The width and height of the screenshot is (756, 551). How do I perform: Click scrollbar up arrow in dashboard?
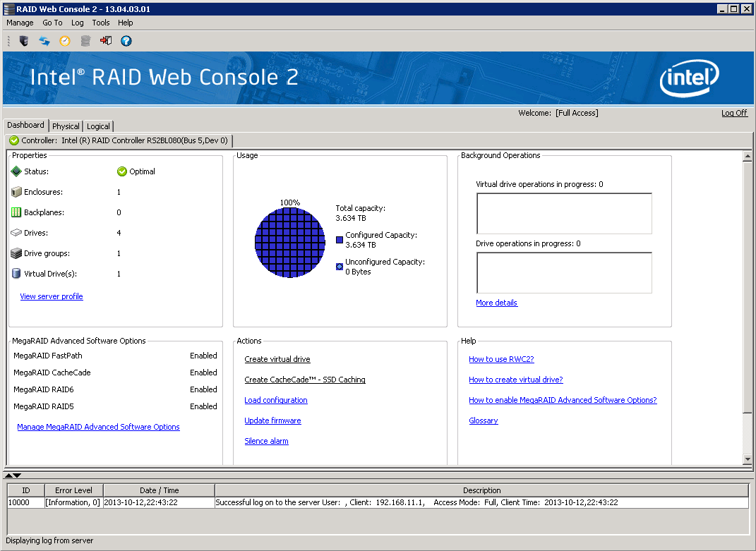point(748,156)
